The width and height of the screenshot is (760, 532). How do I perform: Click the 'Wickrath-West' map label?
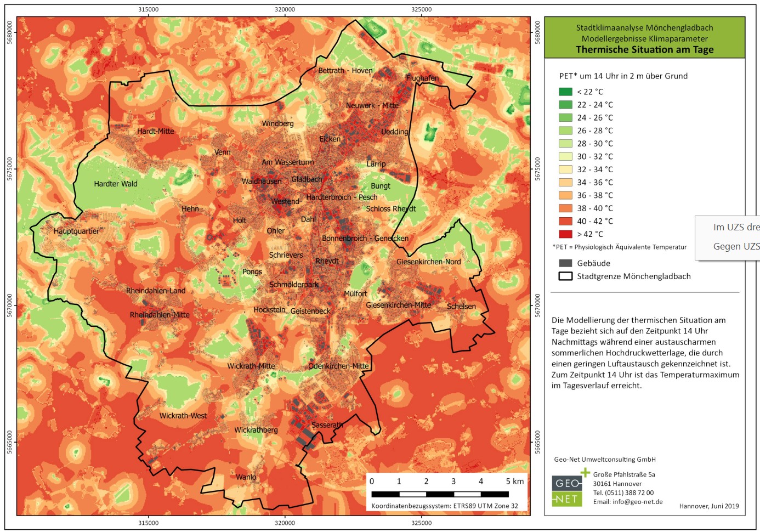click(183, 416)
